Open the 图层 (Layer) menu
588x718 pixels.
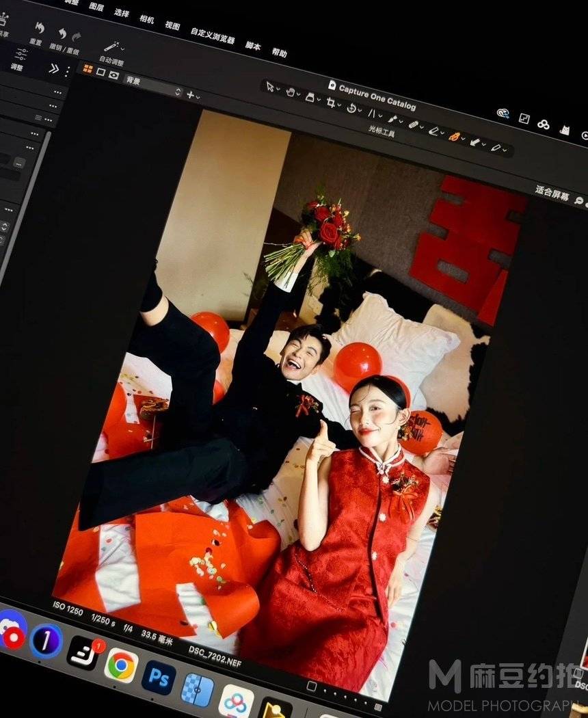pyautogui.click(x=96, y=6)
